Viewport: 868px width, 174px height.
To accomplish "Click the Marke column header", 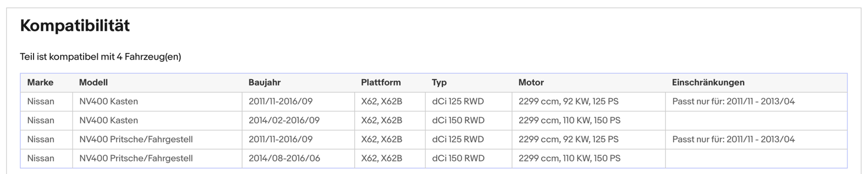I will (40, 82).
